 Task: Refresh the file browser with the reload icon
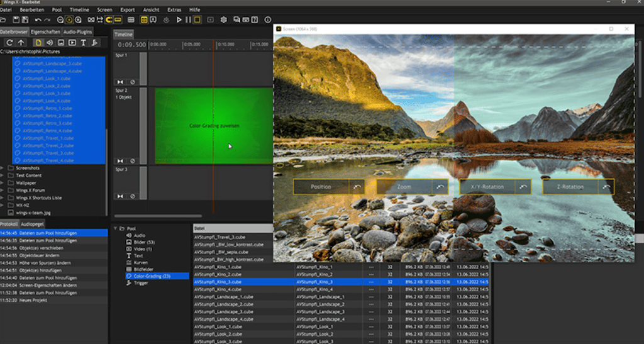(9, 42)
